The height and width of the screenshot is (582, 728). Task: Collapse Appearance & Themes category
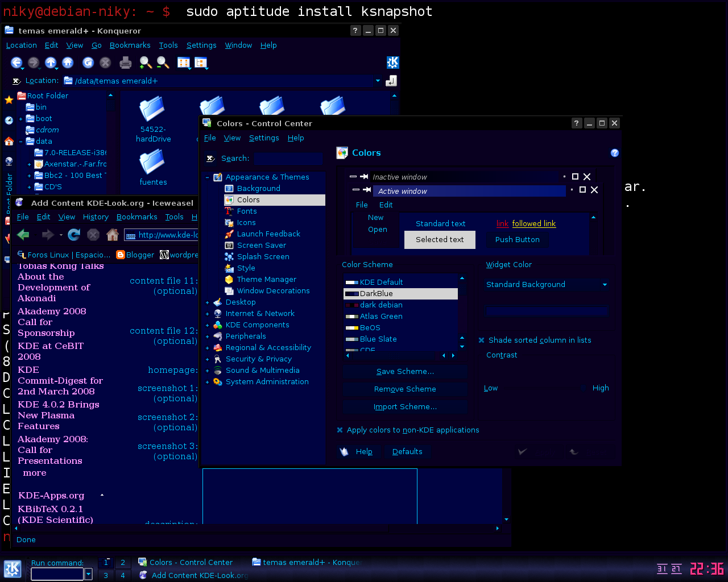pos(208,177)
